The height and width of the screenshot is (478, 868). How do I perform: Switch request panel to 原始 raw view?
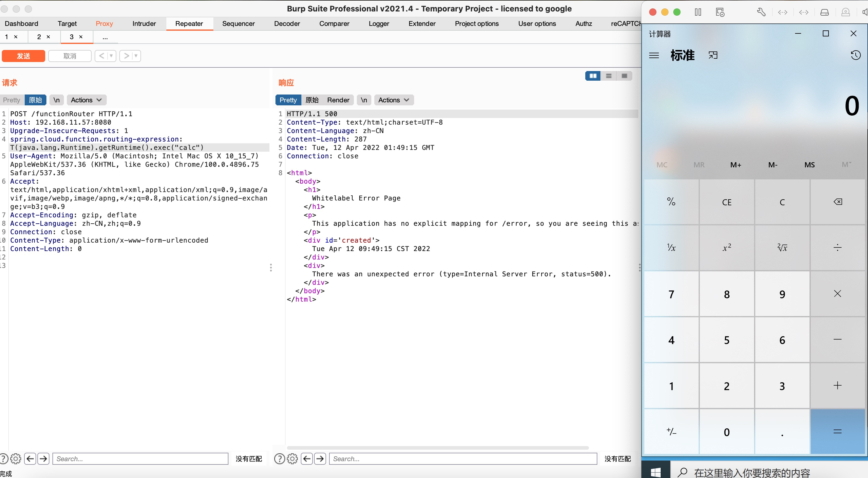coord(35,100)
